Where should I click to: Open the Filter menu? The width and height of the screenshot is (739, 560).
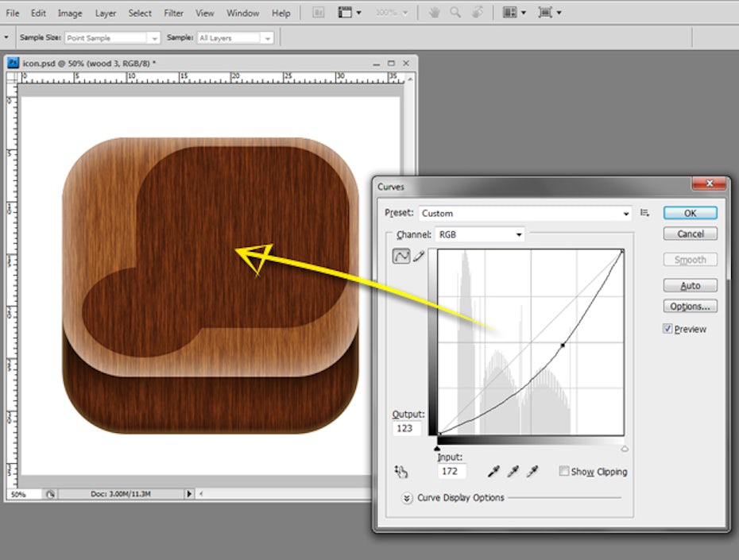[173, 13]
